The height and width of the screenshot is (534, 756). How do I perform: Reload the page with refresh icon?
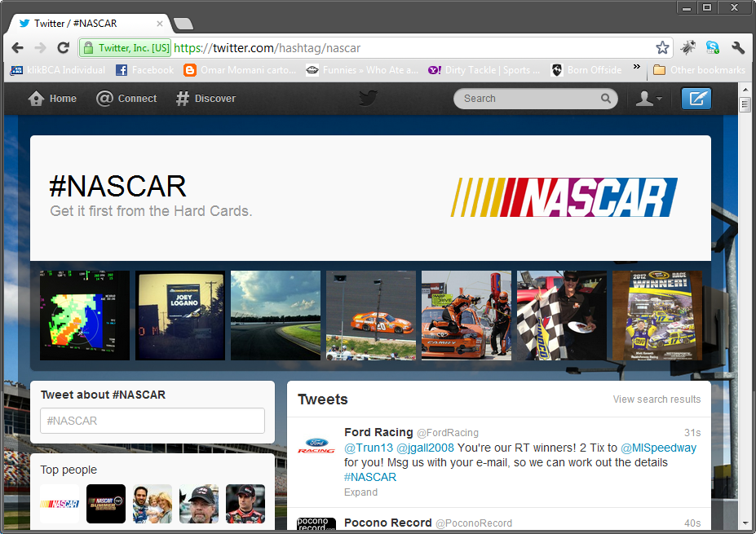point(63,48)
